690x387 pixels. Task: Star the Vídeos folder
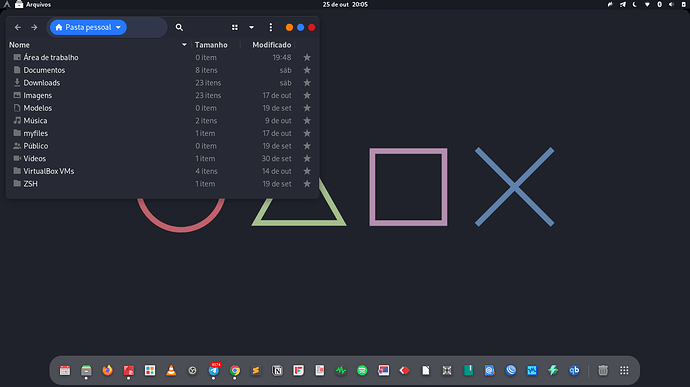click(307, 158)
